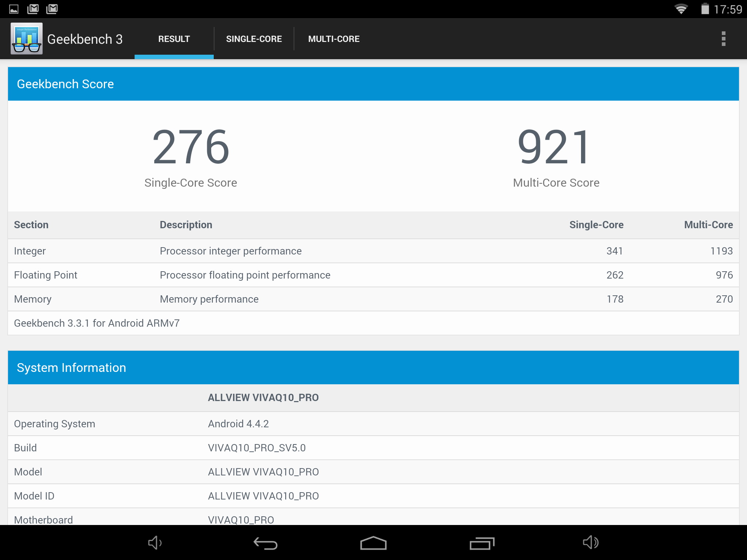
Task: Tap the Model value ALLVIEW VIVAQ10_PRO
Action: [263, 472]
